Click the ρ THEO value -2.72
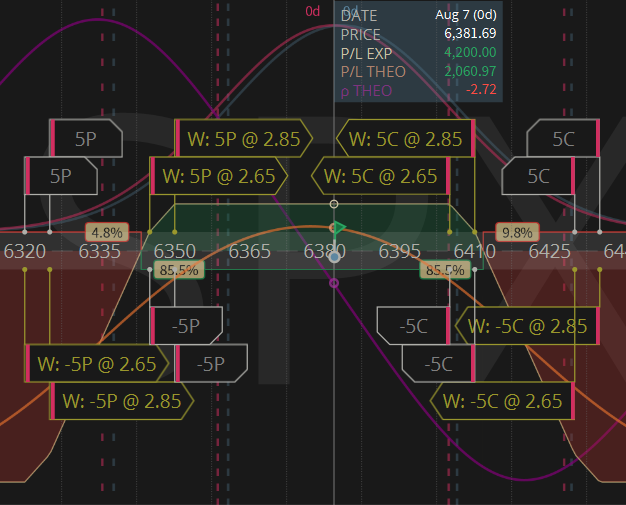The height and width of the screenshot is (505, 626). pyautogui.click(x=481, y=89)
